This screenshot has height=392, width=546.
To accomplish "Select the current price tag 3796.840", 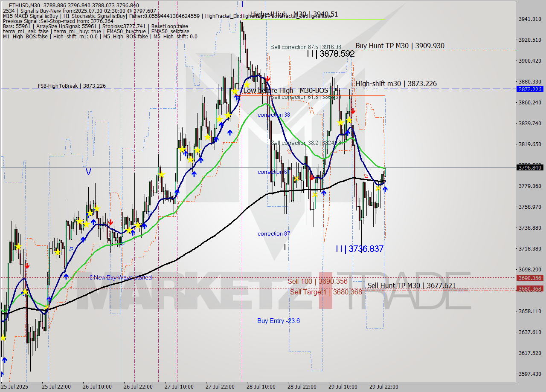I will (529, 167).
